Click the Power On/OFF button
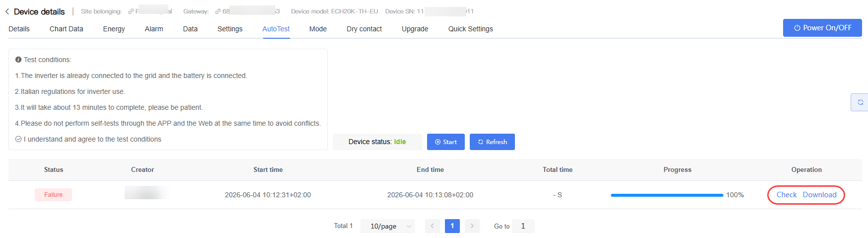This screenshot has width=868, height=238. click(x=822, y=28)
